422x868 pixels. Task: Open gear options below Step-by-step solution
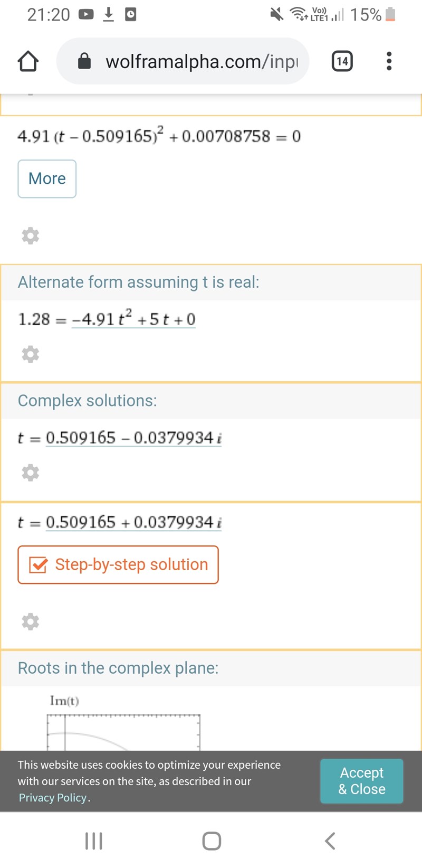(x=30, y=621)
